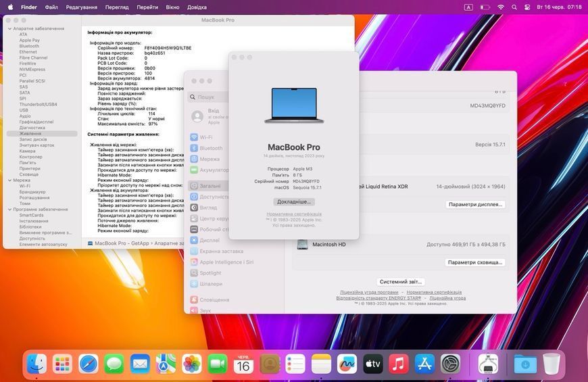588x382 pixels.
Task: Open Notes app in the Dock
Action: pyautogui.click(x=322, y=364)
